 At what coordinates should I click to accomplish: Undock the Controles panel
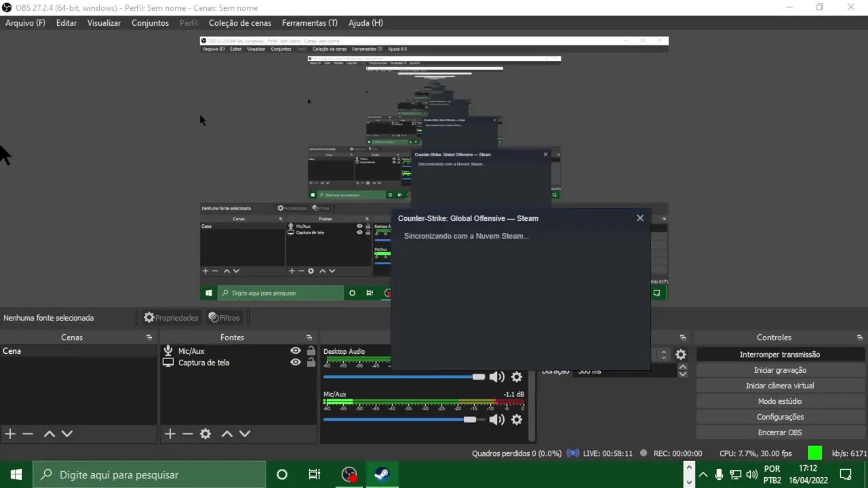[x=860, y=338]
